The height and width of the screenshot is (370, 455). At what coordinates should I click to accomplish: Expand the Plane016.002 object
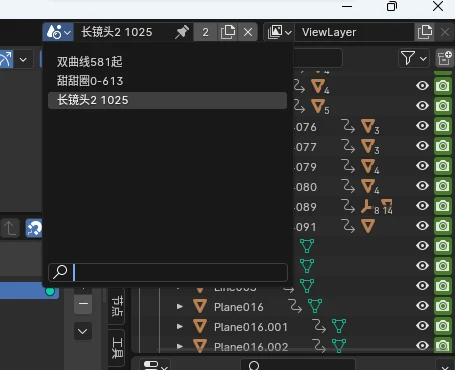click(180, 346)
